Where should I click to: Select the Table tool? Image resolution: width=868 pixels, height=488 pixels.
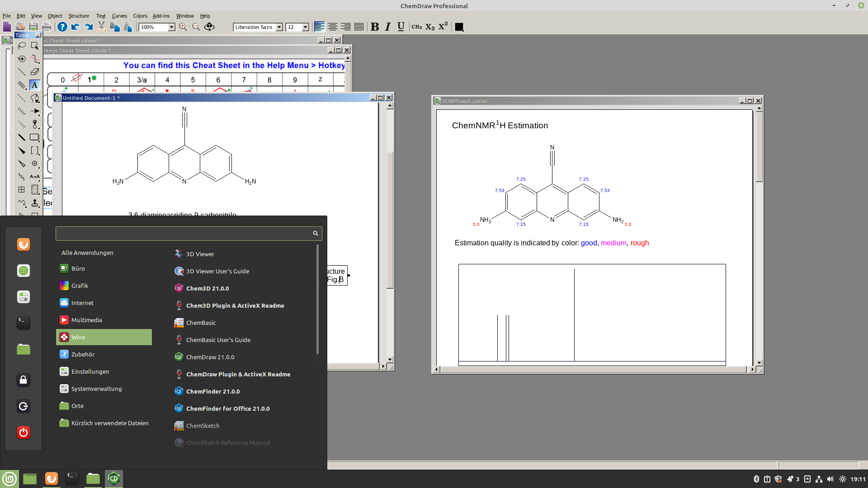pyautogui.click(x=22, y=190)
